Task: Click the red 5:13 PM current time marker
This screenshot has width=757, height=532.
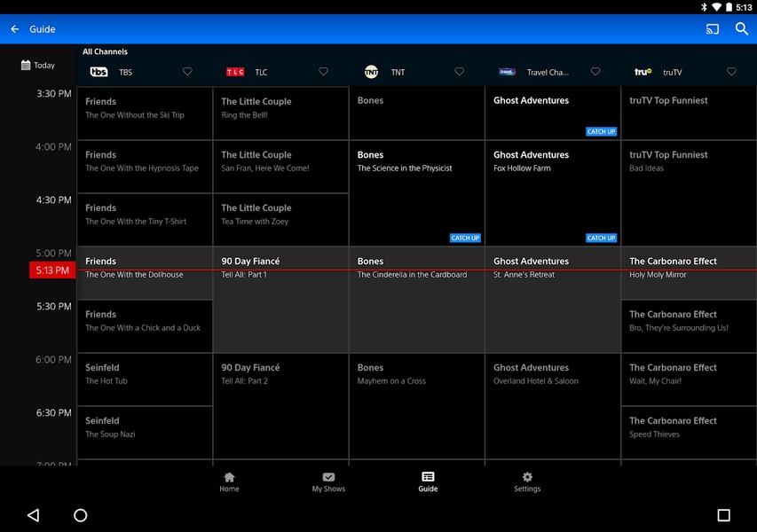Action: (52, 270)
